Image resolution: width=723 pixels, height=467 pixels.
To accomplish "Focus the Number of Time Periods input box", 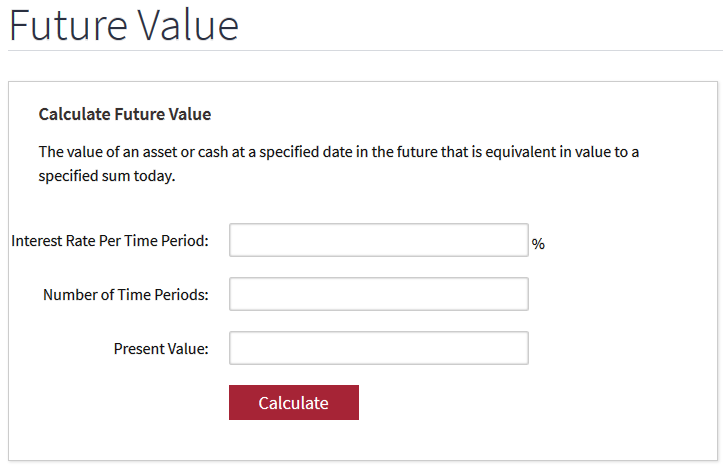I will click(x=379, y=294).
